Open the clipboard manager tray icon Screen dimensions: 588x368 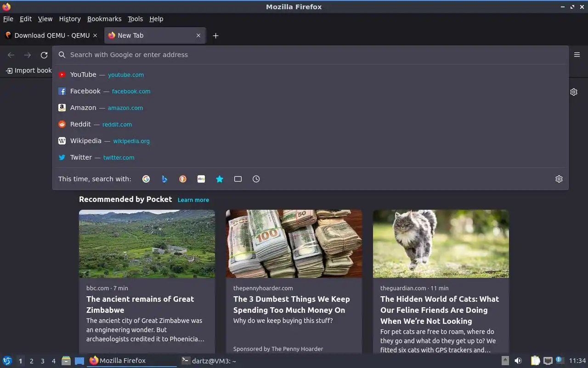pyautogui.click(x=535, y=361)
